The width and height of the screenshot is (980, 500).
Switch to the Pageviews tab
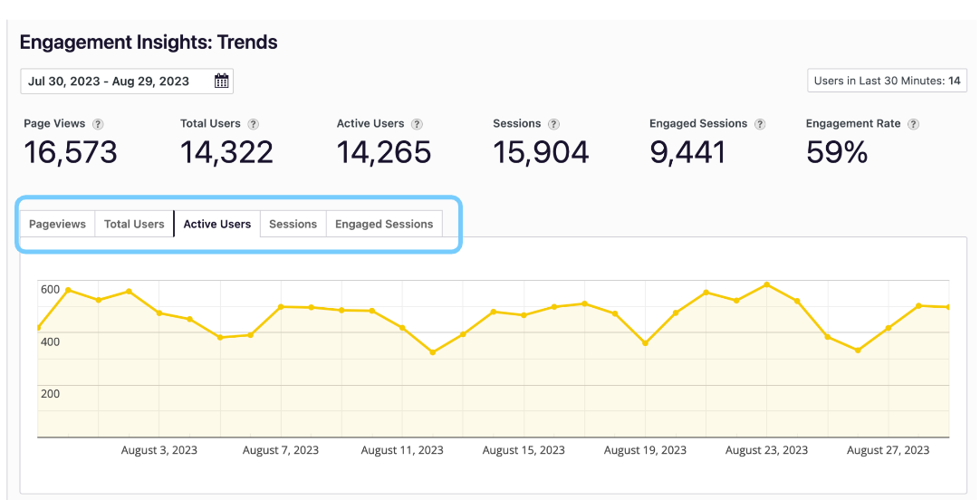(58, 224)
